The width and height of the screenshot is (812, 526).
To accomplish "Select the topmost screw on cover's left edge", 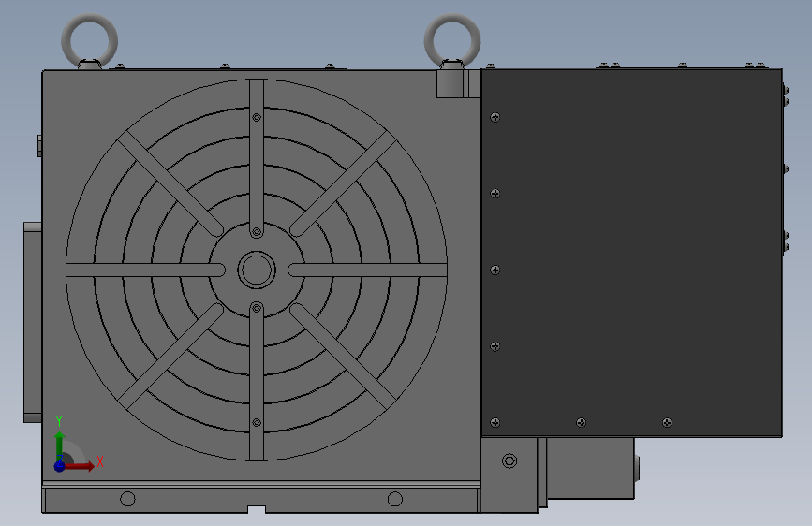I will coord(495,117).
